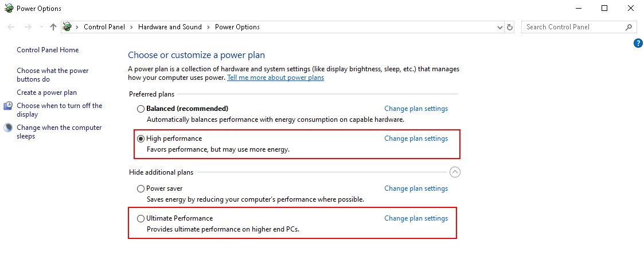Select the Power saver plan
Image resolution: width=644 pixels, height=266 pixels.
140,188
